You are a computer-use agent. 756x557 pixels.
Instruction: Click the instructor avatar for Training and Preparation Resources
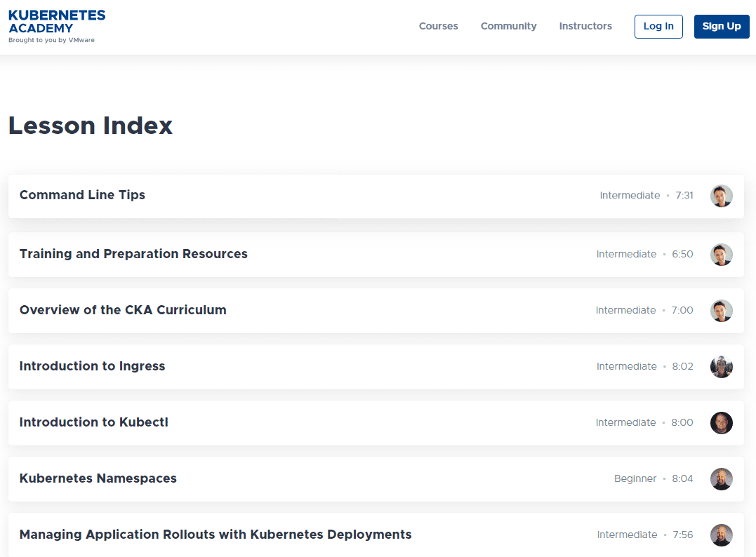pos(721,254)
